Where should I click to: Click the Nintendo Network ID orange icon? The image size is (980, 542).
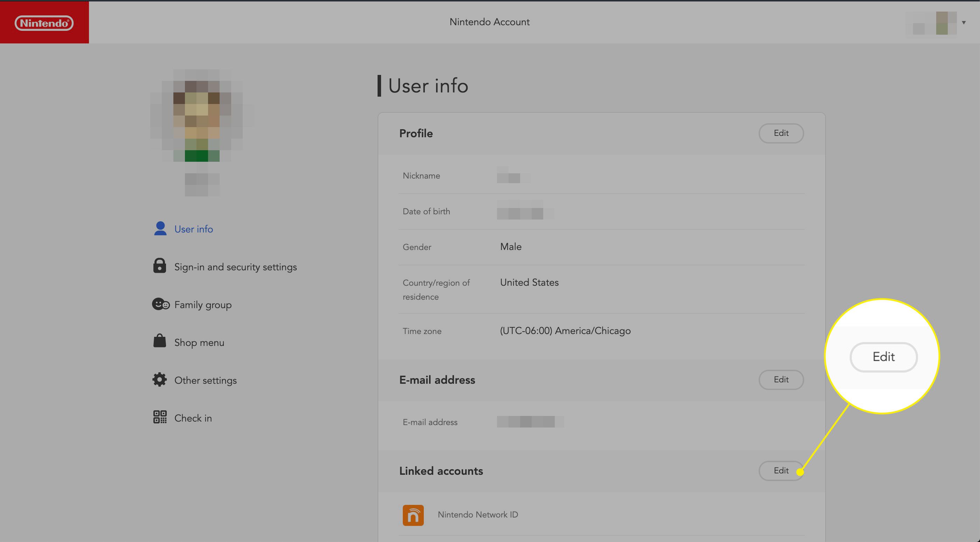click(413, 515)
